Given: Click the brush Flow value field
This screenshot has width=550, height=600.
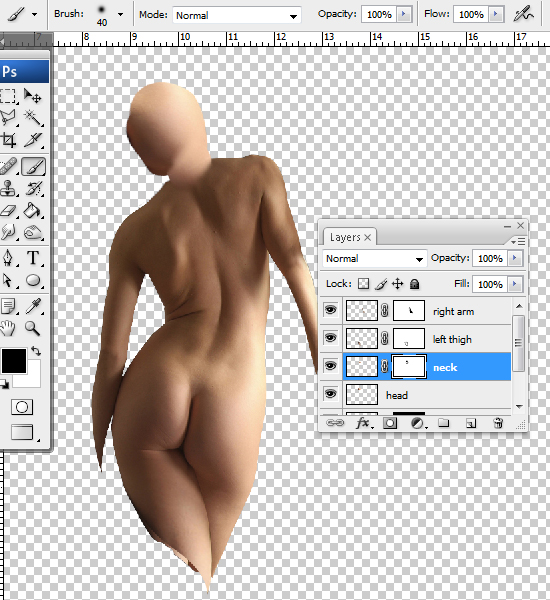Looking at the screenshot, I should 471,14.
